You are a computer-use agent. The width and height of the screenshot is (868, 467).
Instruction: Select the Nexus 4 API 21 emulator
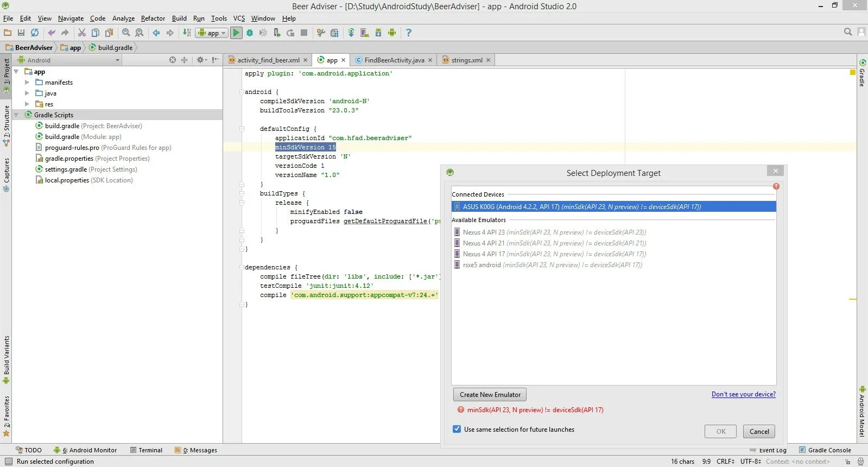(x=613, y=243)
